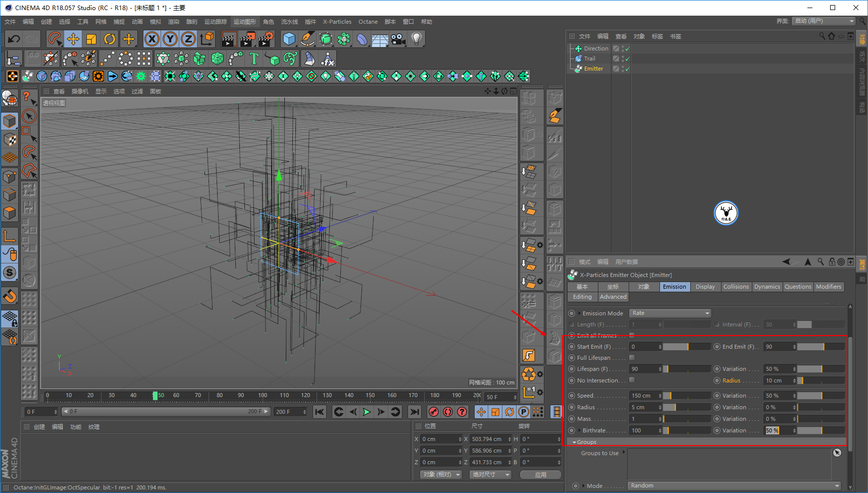Viewport: 868px width, 493px height.
Task: Adjust the Lifespan slider
Action: (687, 369)
